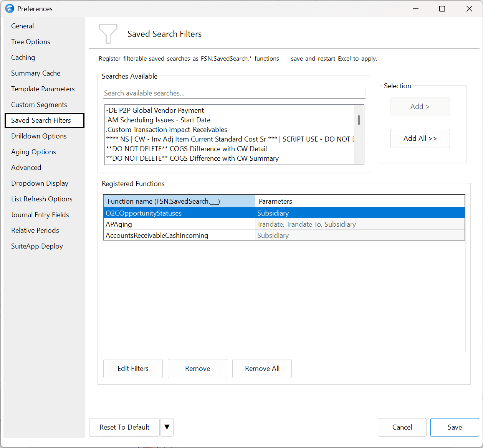Click the Parameters column header
This screenshot has width=483, height=448.
pos(360,201)
